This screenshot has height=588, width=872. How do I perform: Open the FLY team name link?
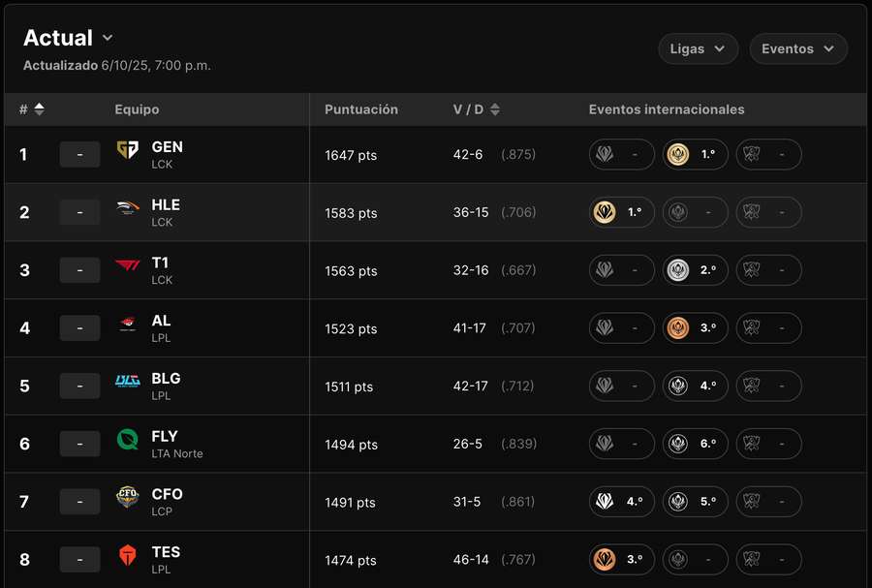click(165, 436)
